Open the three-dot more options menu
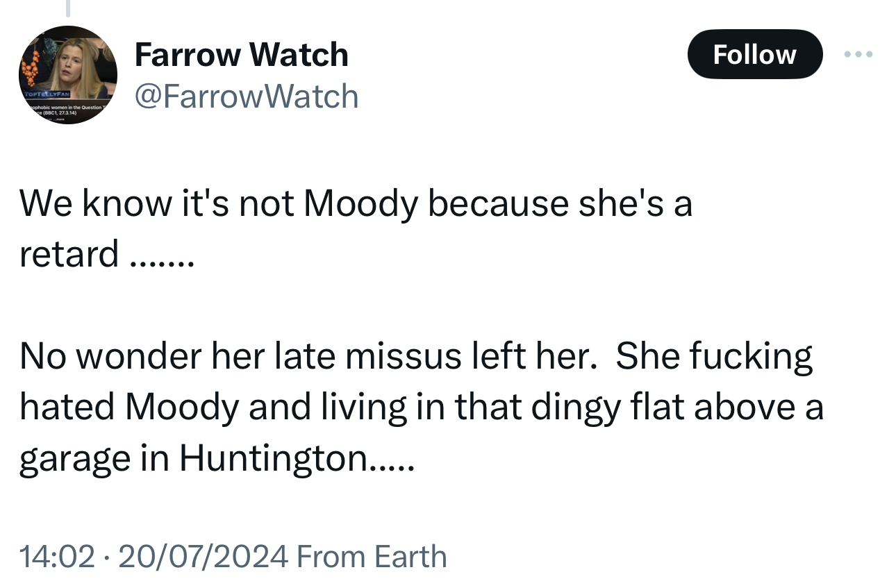This screenshot has height=588, width=896. click(x=858, y=54)
